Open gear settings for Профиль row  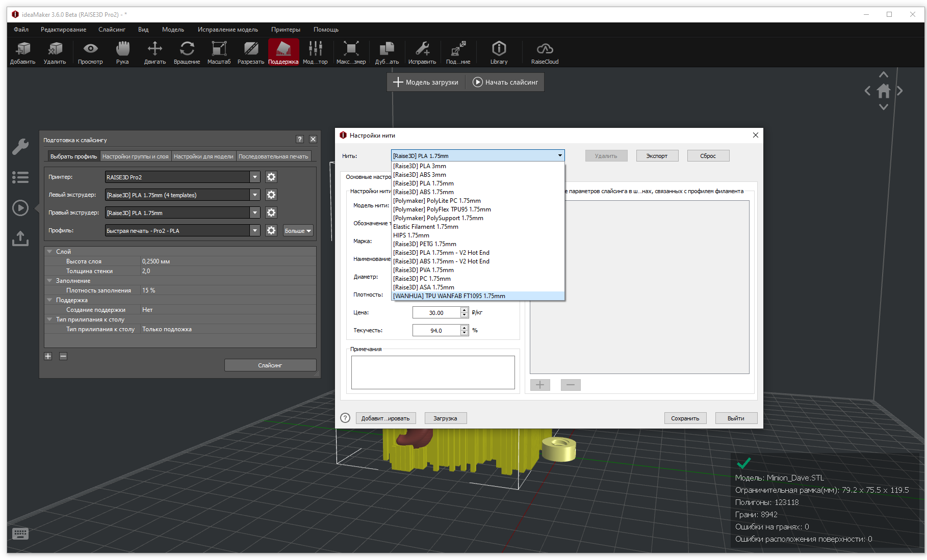coord(271,230)
